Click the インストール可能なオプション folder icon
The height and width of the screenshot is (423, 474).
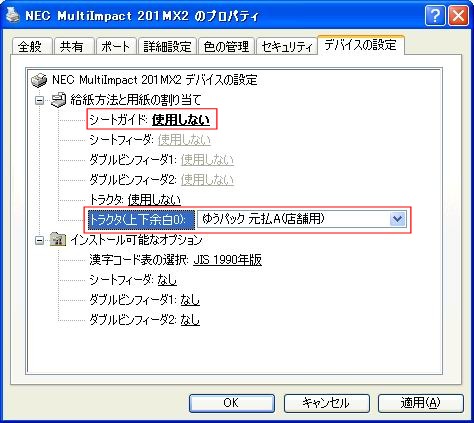[x=58, y=240]
